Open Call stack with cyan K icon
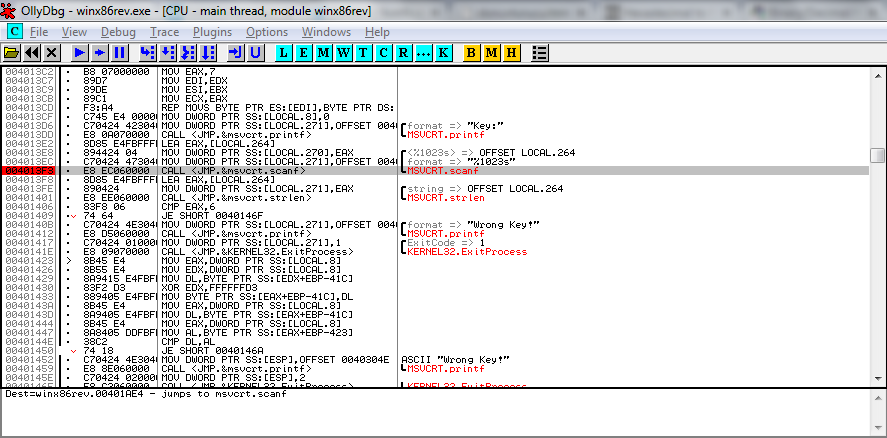887x438 pixels. click(x=443, y=53)
